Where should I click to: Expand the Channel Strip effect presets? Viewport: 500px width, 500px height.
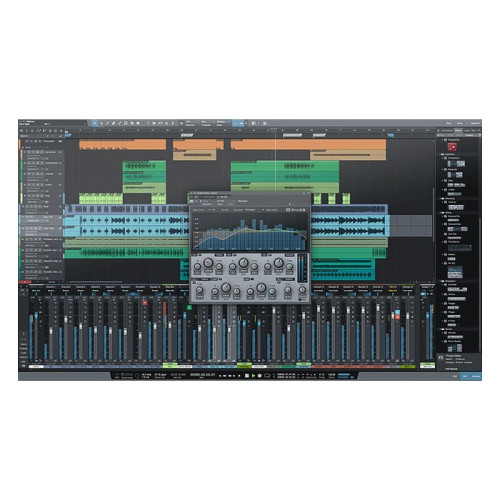coord(442,224)
